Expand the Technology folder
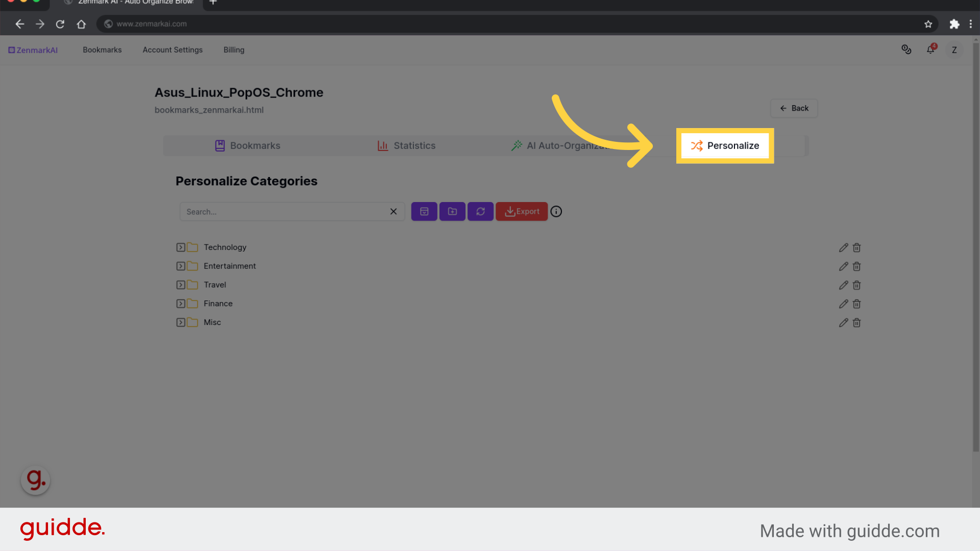 181,247
